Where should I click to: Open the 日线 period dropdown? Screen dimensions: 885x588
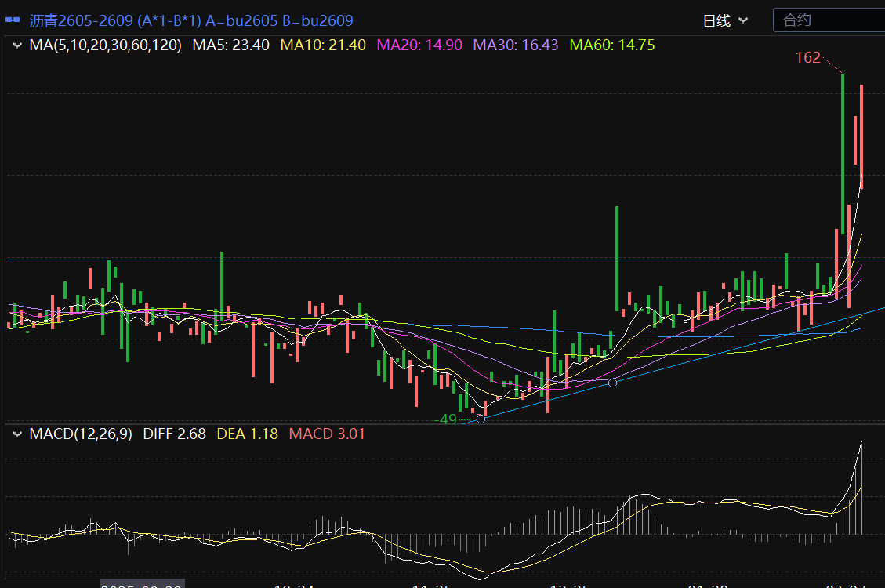(725, 20)
